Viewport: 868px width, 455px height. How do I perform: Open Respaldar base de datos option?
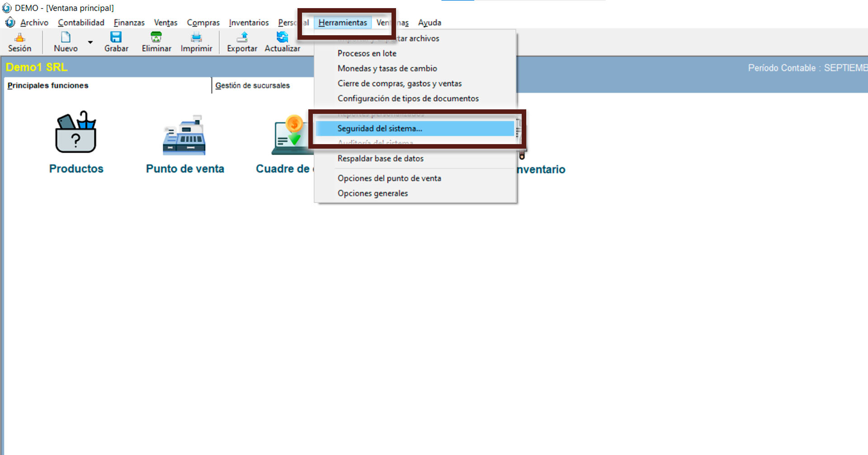pyautogui.click(x=380, y=159)
